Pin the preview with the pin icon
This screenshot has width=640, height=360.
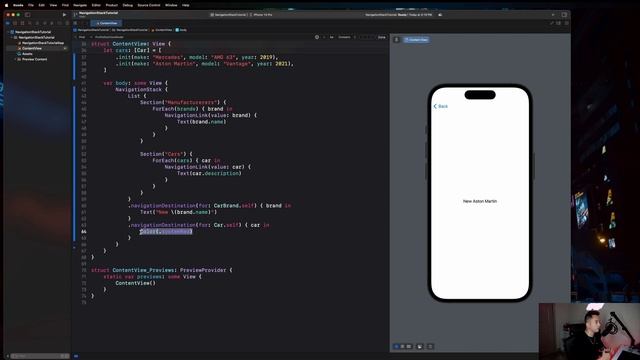click(x=396, y=40)
